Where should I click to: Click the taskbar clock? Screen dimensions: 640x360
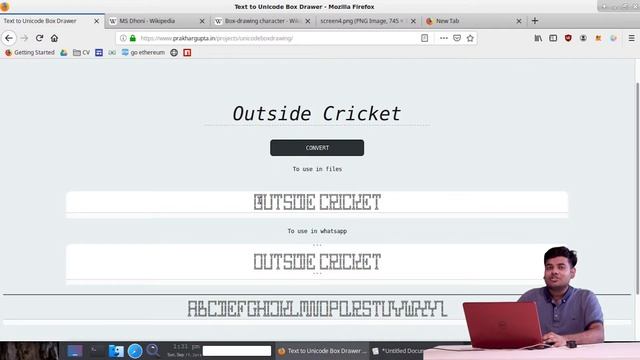click(184, 350)
